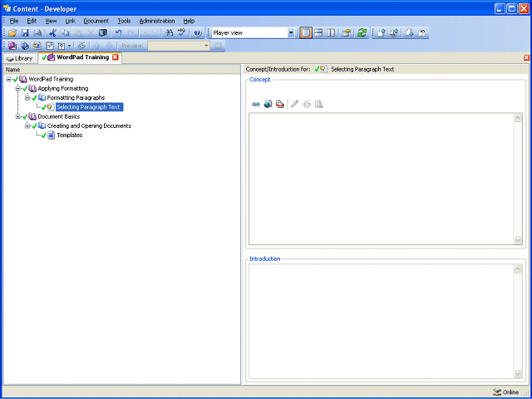The image size is (532, 399).
Task: Open the Link menu
Action: tap(70, 21)
